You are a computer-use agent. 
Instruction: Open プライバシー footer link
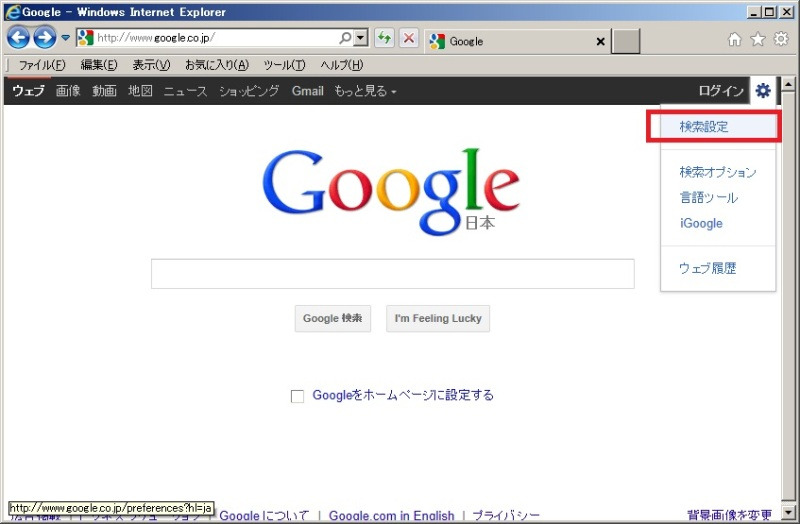506,516
